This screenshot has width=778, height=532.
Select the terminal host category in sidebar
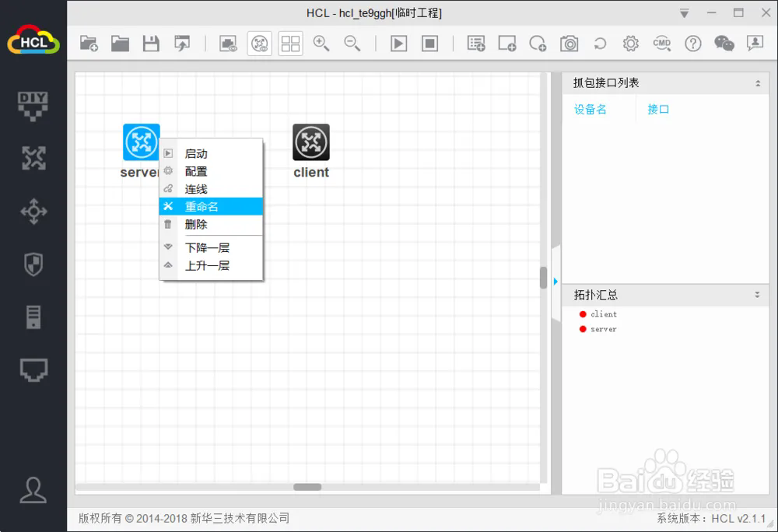tap(33, 317)
